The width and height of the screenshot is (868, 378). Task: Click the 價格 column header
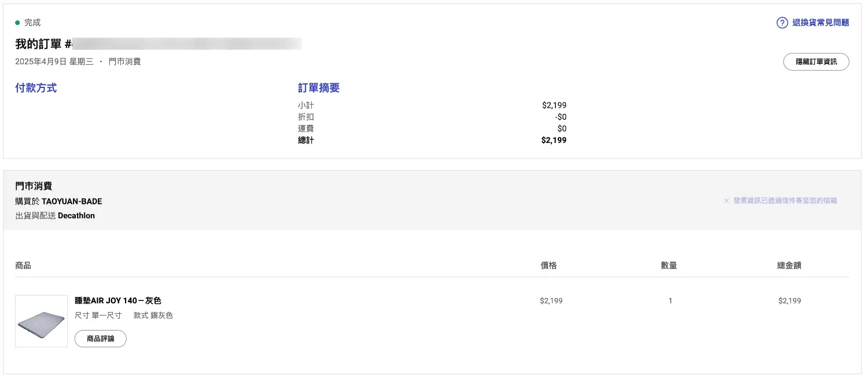[x=549, y=265]
